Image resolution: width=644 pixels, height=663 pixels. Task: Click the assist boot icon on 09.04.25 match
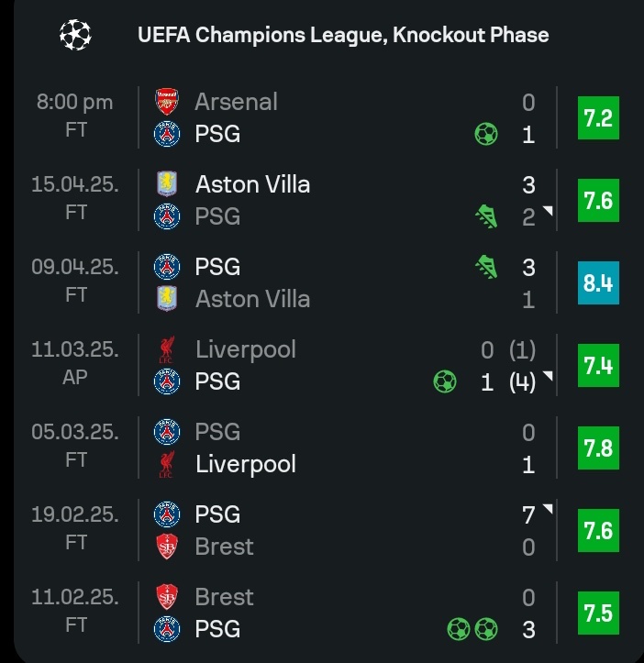486,267
